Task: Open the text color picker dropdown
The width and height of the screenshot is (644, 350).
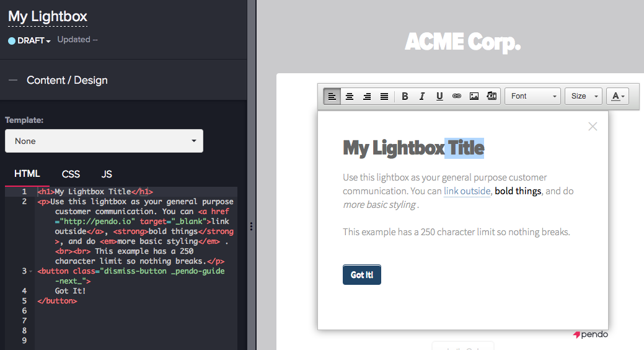Action: pos(618,96)
